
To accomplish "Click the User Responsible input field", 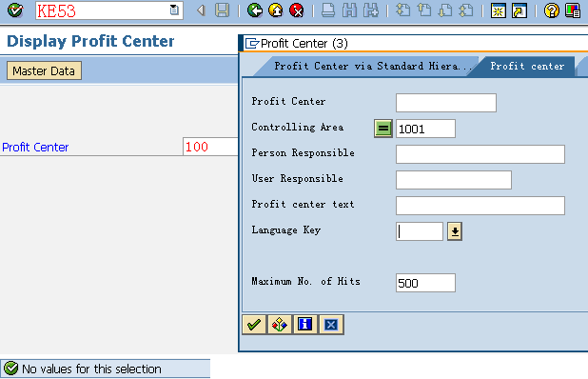I will [454, 180].
